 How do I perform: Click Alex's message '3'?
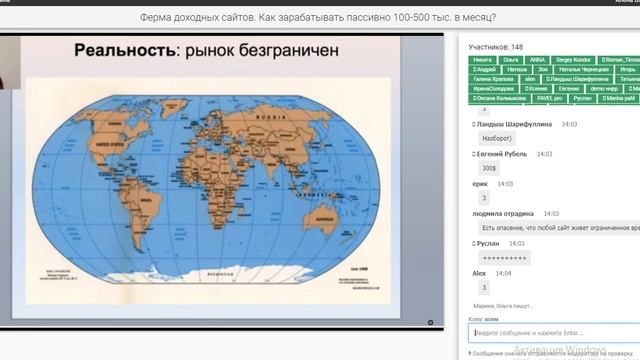[x=484, y=288]
